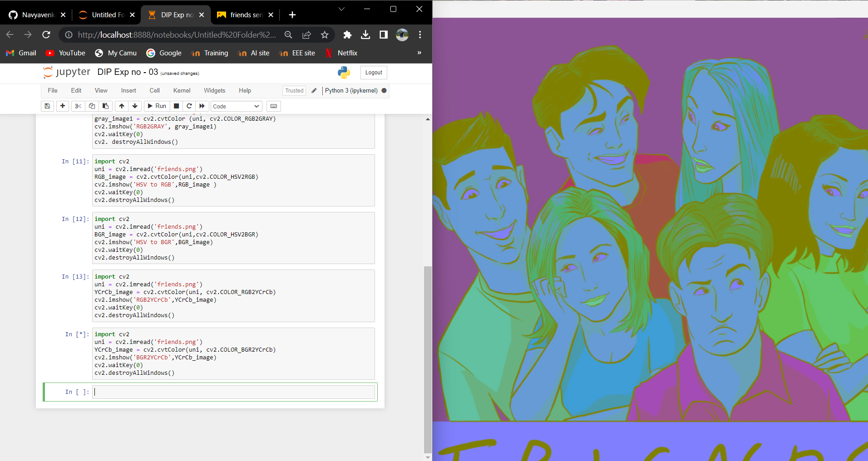Open the Training bookmark

(210, 53)
